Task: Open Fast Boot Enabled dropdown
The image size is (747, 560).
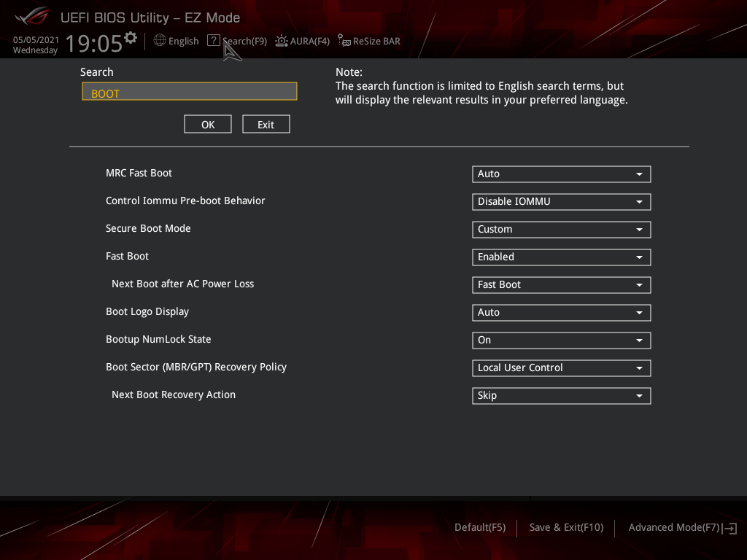Action: pos(561,257)
